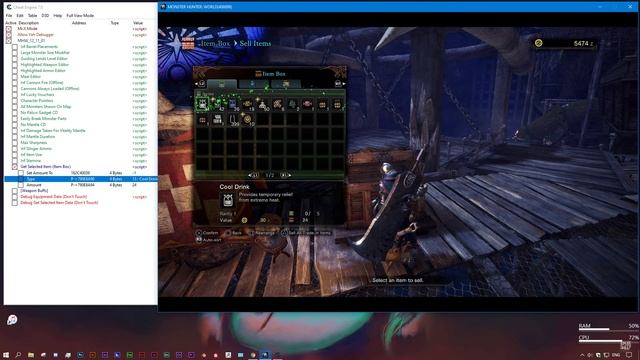Show hidden system tray icons
Viewport: 640px width, 360px height.
click(582, 355)
